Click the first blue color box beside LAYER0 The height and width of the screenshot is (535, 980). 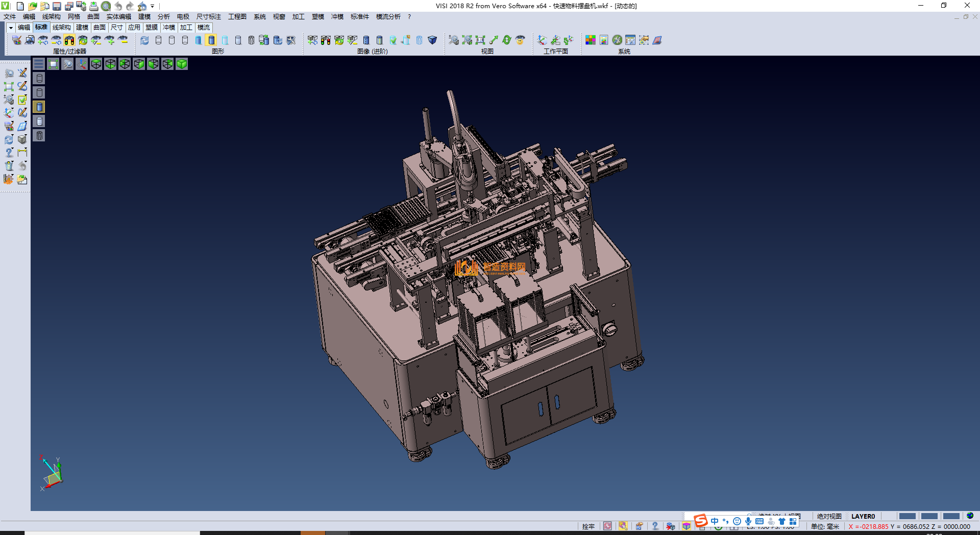(907, 516)
